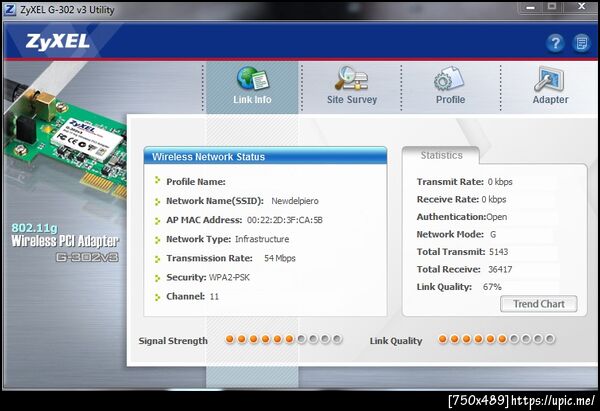Open the Help question mark icon
This screenshot has height=411, width=600.
coord(555,43)
